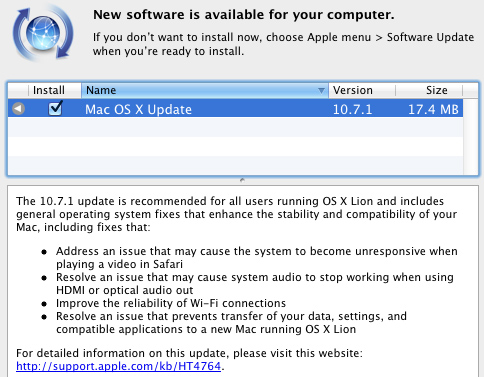Click the 'New software is available' heading

point(244,15)
